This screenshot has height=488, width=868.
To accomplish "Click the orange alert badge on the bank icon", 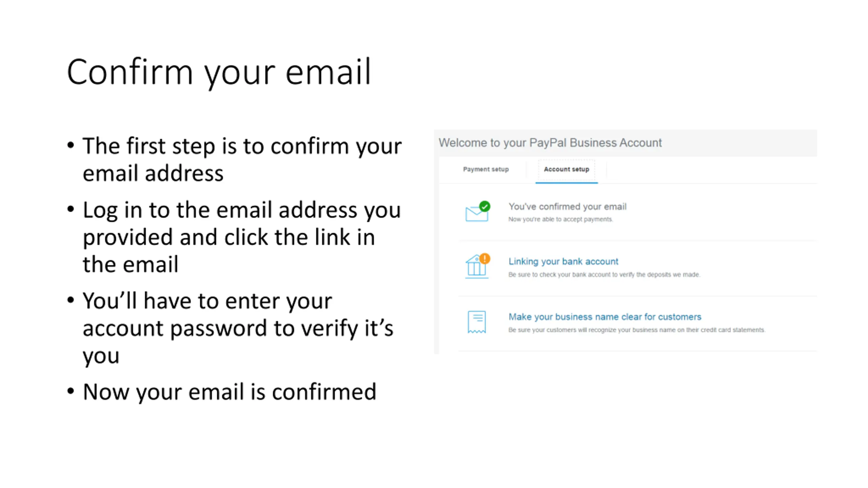I will click(485, 259).
